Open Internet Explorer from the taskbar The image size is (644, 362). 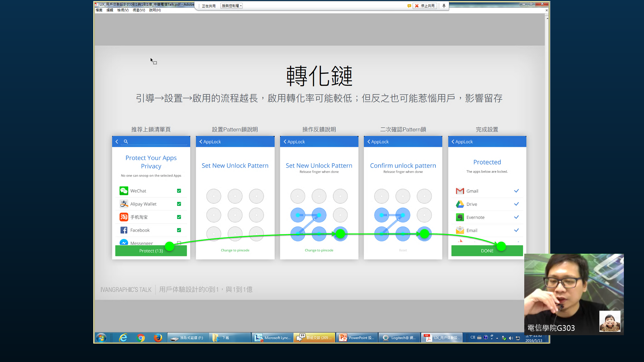pos(123,338)
